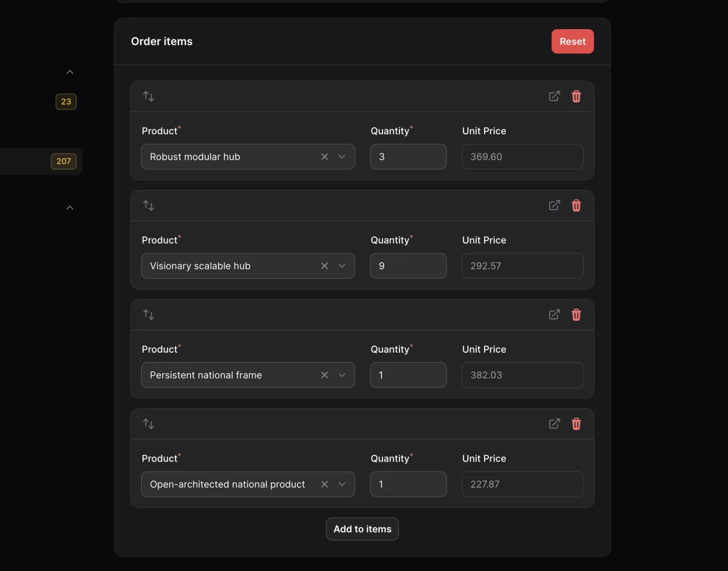Clear the Robust modular hub product selection
Viewport: 728px width, 571px height.
point(324,156)
